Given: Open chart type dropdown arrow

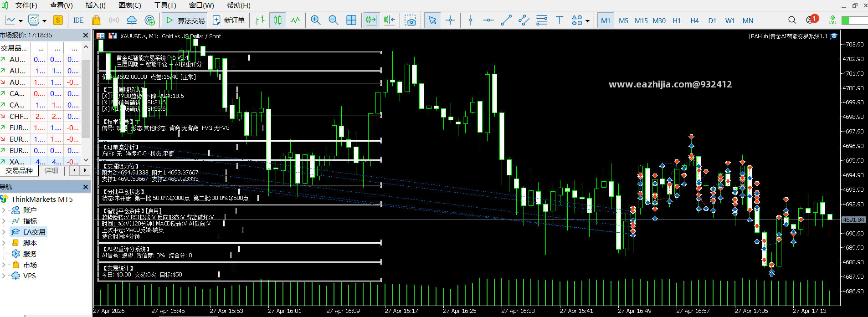Looking at the screenshot, I should [x=21, y=21].
